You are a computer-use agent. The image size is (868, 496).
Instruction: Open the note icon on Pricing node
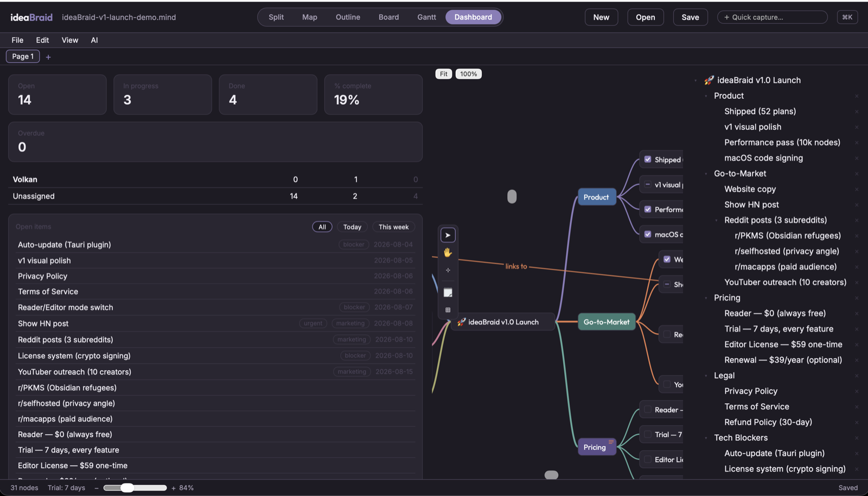click(x=611, y=442)
